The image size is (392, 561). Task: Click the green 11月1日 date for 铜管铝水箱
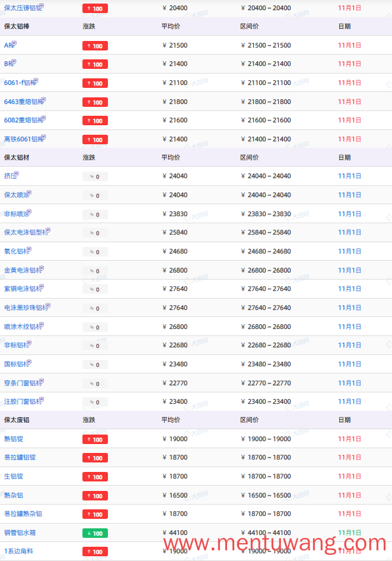tap(349, 533)
